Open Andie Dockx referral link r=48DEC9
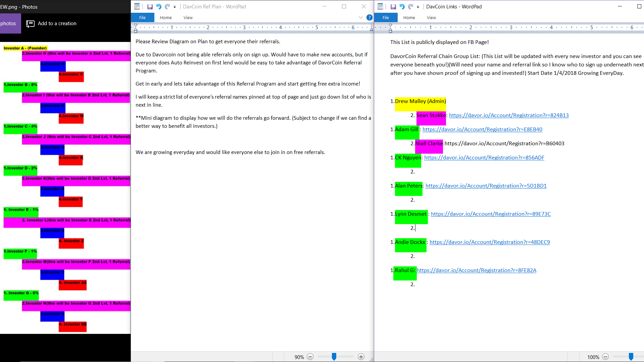644x362 pixels. pos(490,242)
